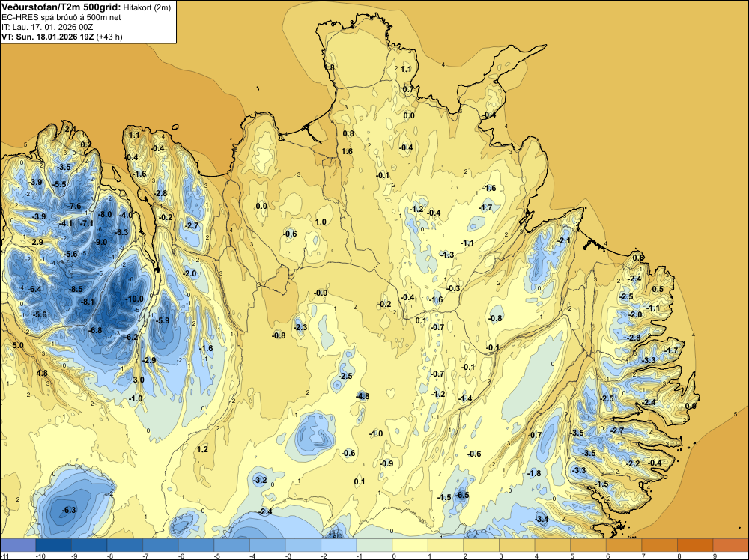Screen dimensions: 749x560
Task: Click the temperature label '-6.4'
Action: point(34,289)
